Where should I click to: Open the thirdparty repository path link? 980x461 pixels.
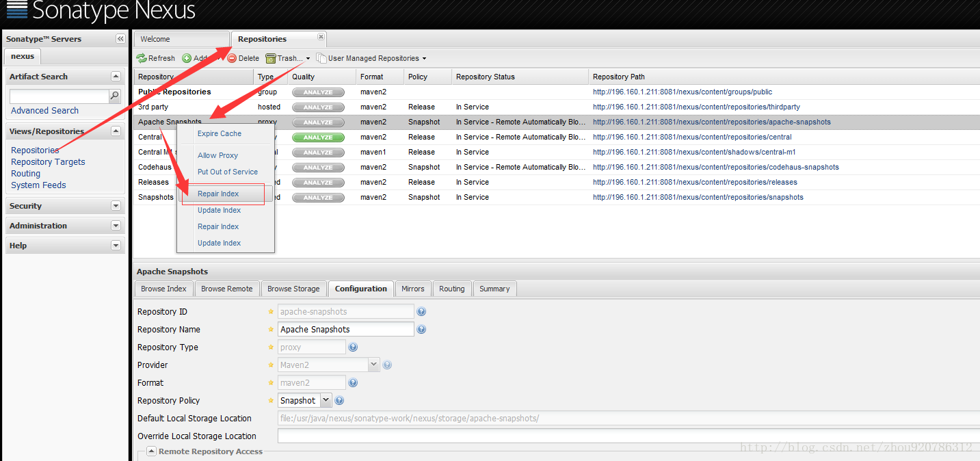tap(696, 107)
